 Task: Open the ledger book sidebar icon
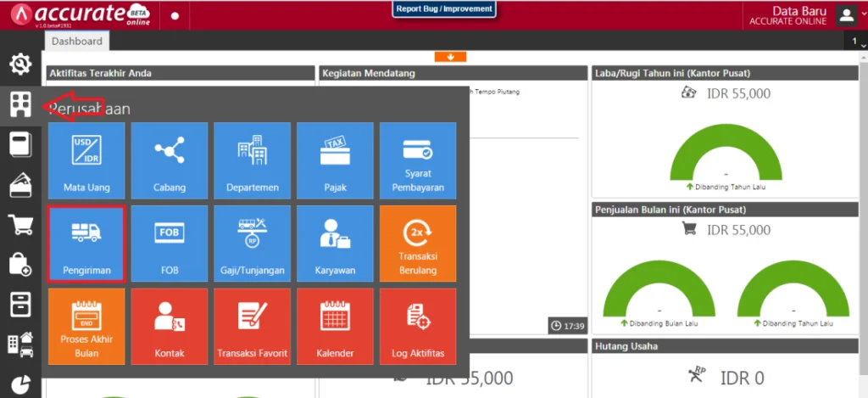click(x=20, y=145)
